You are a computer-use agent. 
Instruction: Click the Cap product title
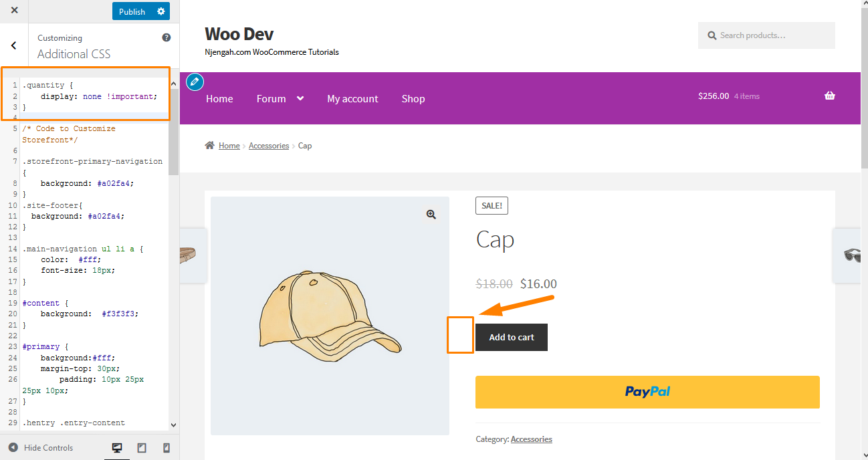click(495, 239)
